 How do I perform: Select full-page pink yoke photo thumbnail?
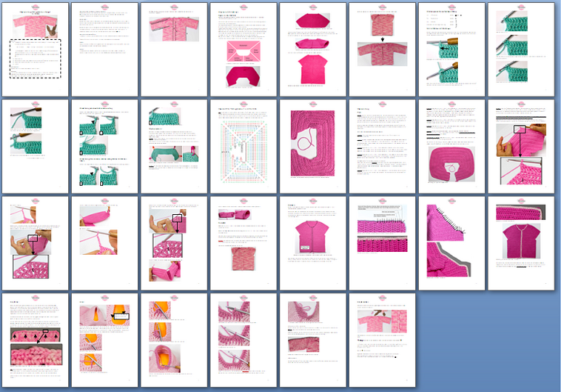[314, 146]
